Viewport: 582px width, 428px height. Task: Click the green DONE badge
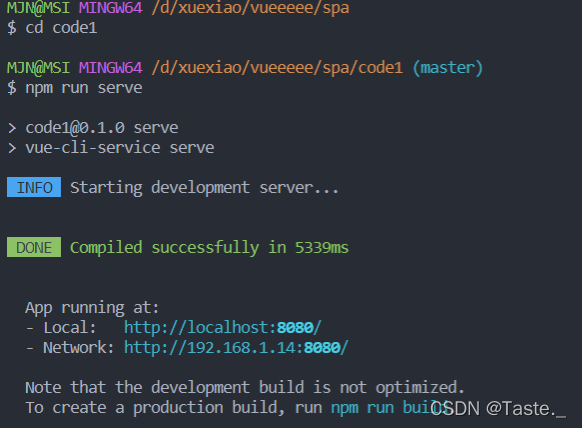click(34, 247)
